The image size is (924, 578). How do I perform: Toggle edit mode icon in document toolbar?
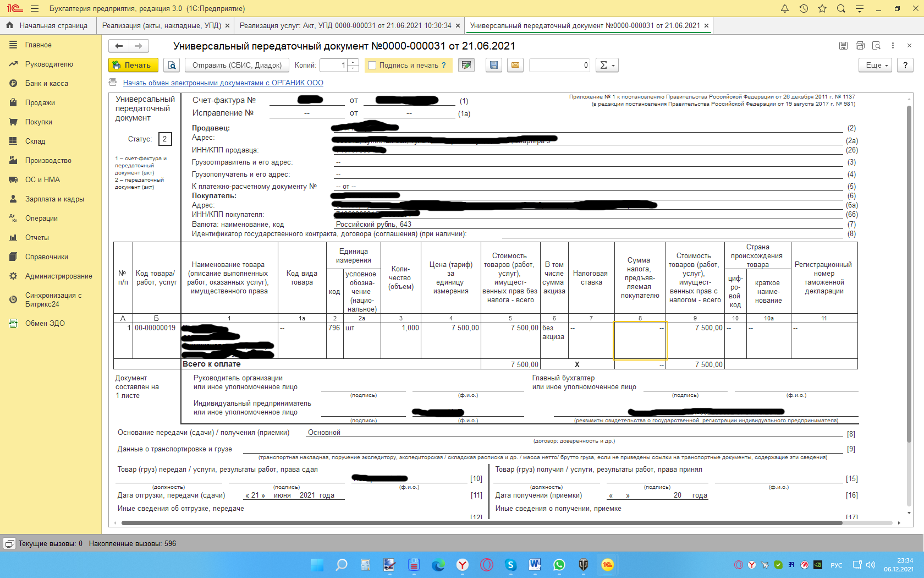click(x=466, y=65)
